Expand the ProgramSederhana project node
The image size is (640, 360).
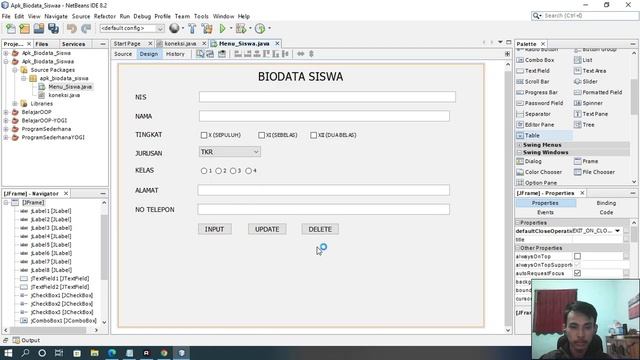click(6, 129)
